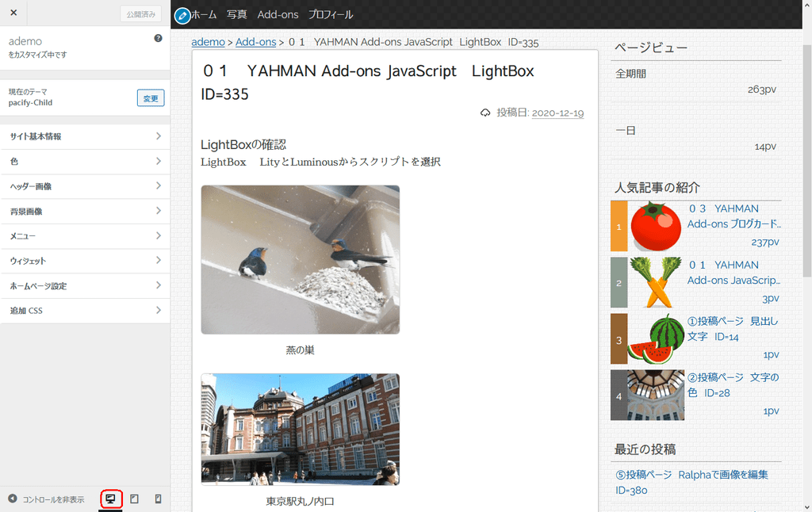The width and height of the screenshot is (812, 512).
Task: Click the cloud icon beside the post date
Action: click(485, 113)
